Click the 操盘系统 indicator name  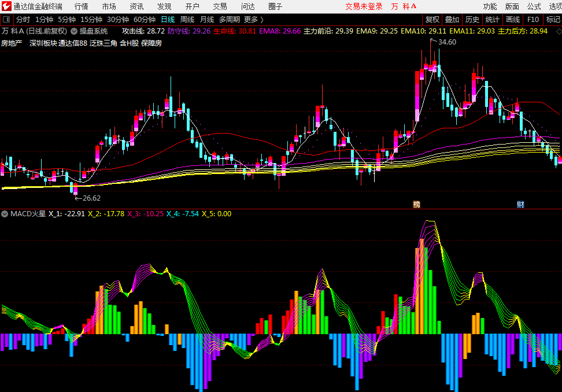94,31
